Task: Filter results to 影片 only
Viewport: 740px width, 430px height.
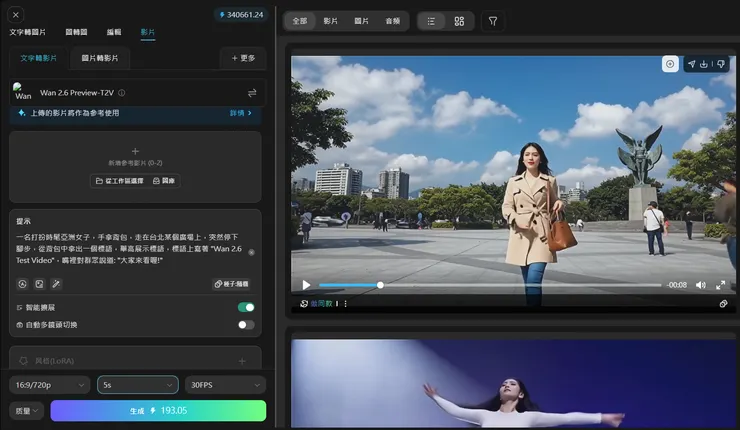Action: coord(330,21)
